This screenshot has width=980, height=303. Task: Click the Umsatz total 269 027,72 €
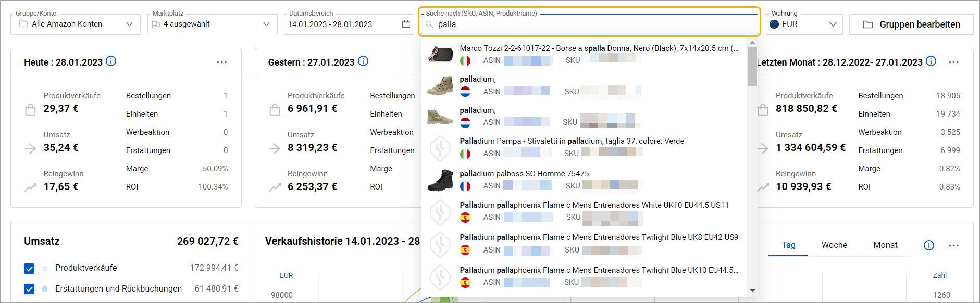pos(207,241)
